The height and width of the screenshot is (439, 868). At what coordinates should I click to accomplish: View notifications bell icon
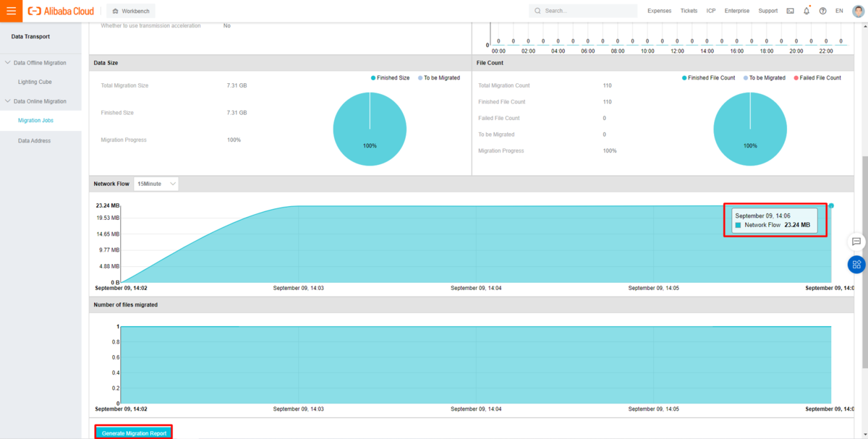[x=807, y=11]
